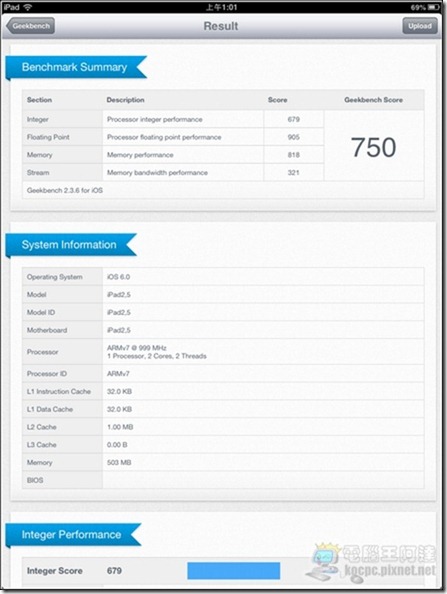Viewport: 447px width, 594px height.
Task: Tap 'Geekbench 2.3.6 for iOS' text
Action: (65, 191)
